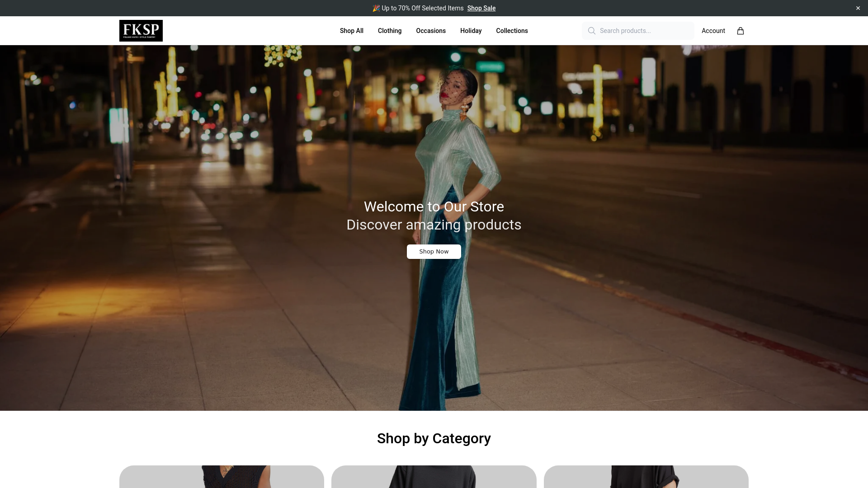Screen dimensions: 868x488
Task: Dismiss the sale announcement banner
Action: tap(858, 8)
